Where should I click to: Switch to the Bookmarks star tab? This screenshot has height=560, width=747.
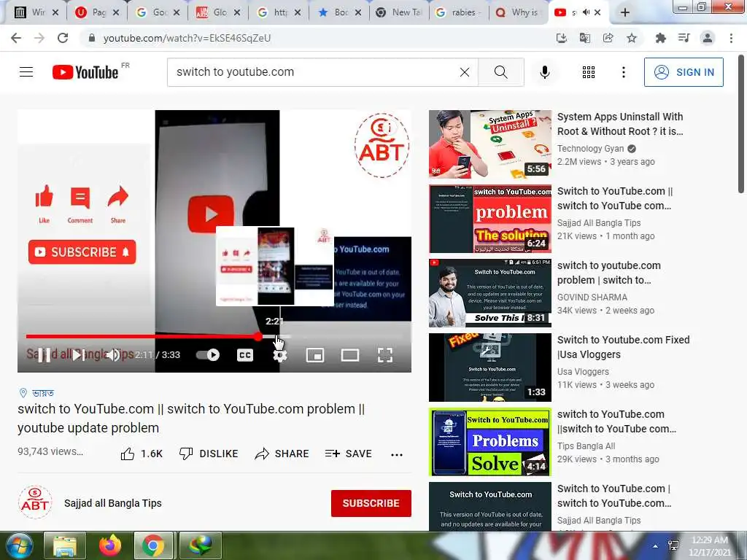[339, 12]
